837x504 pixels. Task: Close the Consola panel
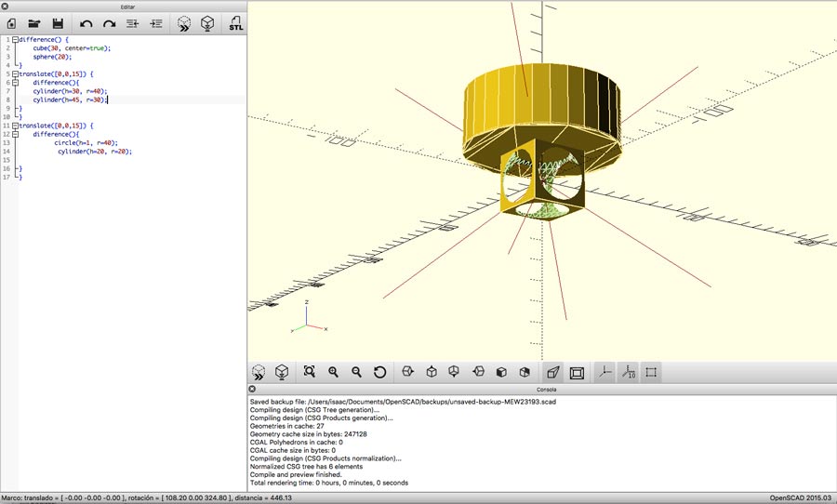point(252,389)
